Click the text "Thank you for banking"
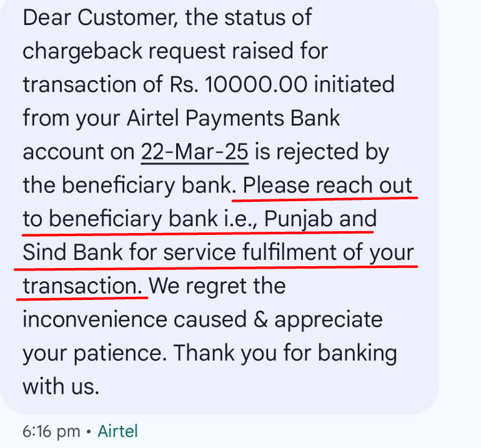 [x=285, y=354]
